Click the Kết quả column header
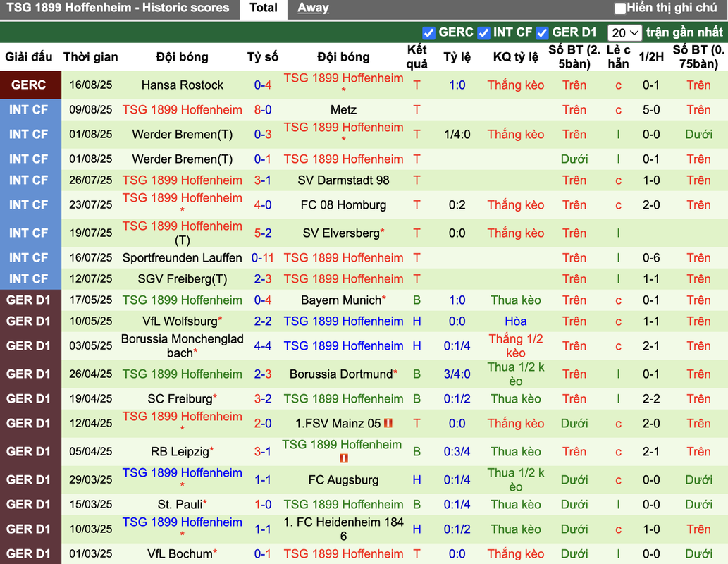This screenshot has height=564, width=728. click(417, 56)
